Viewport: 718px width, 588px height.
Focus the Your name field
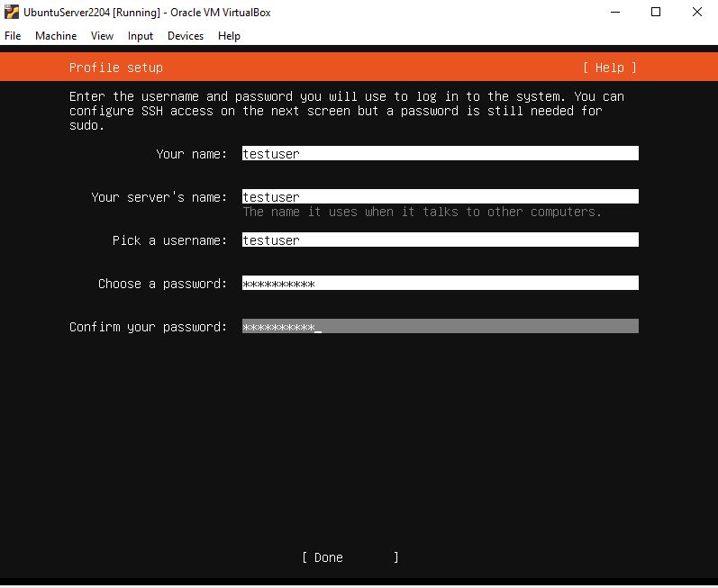click(x=440, y=153)
